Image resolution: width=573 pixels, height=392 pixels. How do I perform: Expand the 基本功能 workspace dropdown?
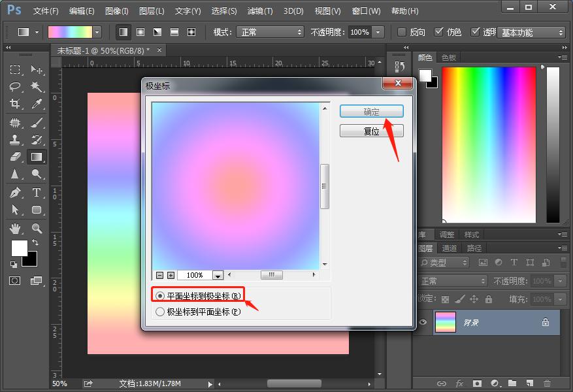pos(531,32)
